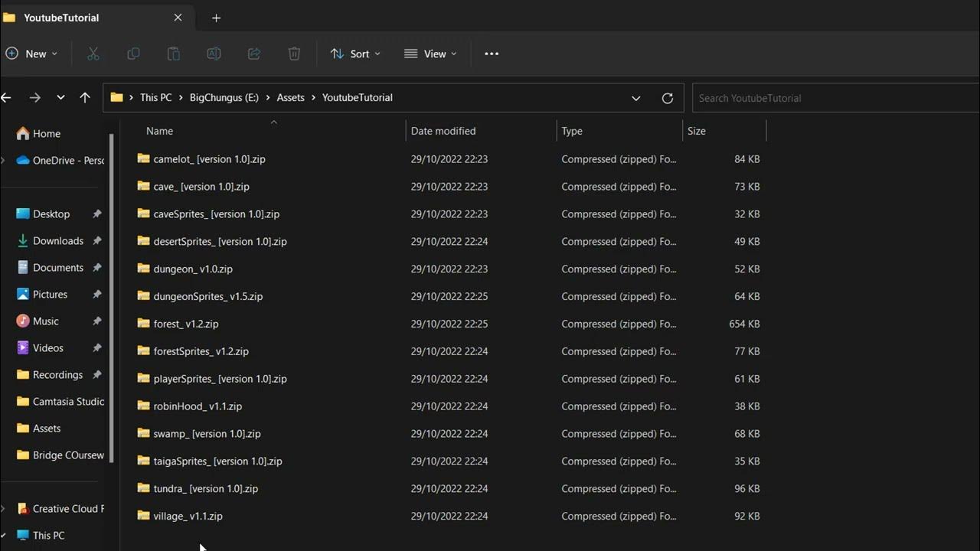Click the Share icon in toolbar
The height and width of the screenshot is (551, 980).
click(254, 54)
